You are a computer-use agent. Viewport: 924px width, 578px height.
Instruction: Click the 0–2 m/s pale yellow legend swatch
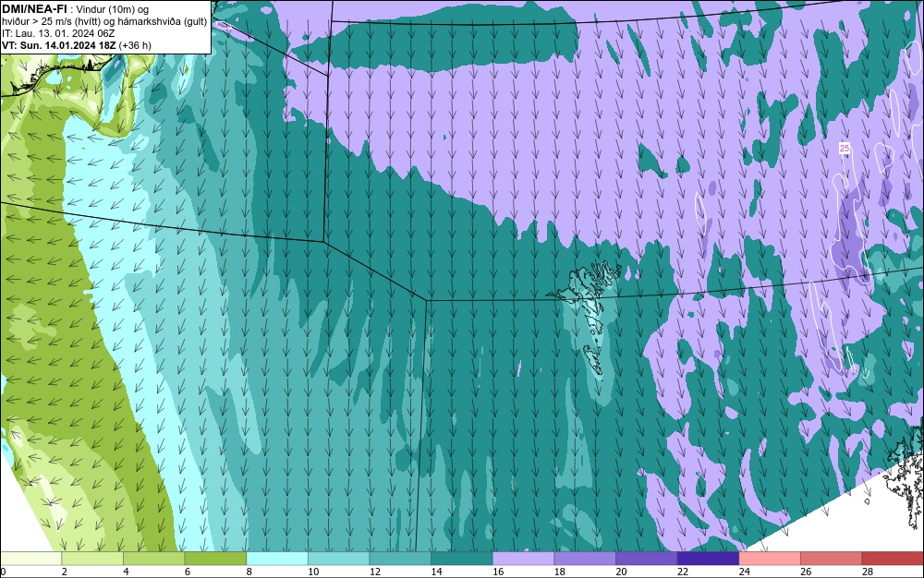30,559
